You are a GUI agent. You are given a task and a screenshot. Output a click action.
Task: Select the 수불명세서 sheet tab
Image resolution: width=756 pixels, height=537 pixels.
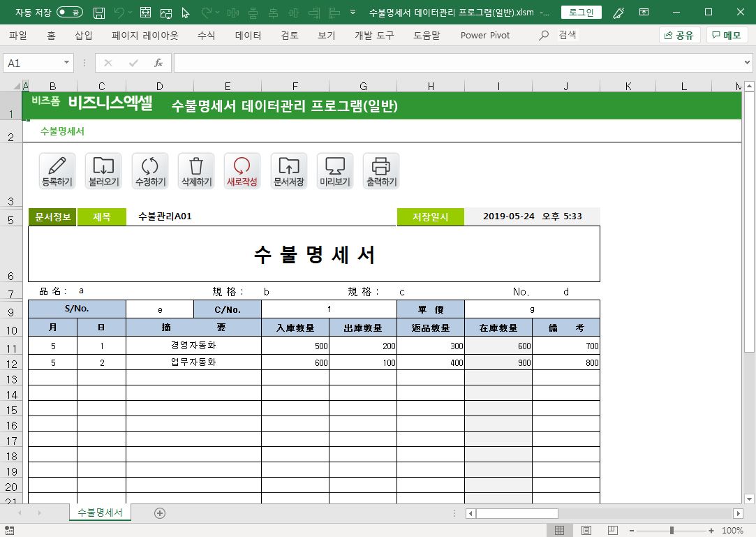tap(100, 513)
